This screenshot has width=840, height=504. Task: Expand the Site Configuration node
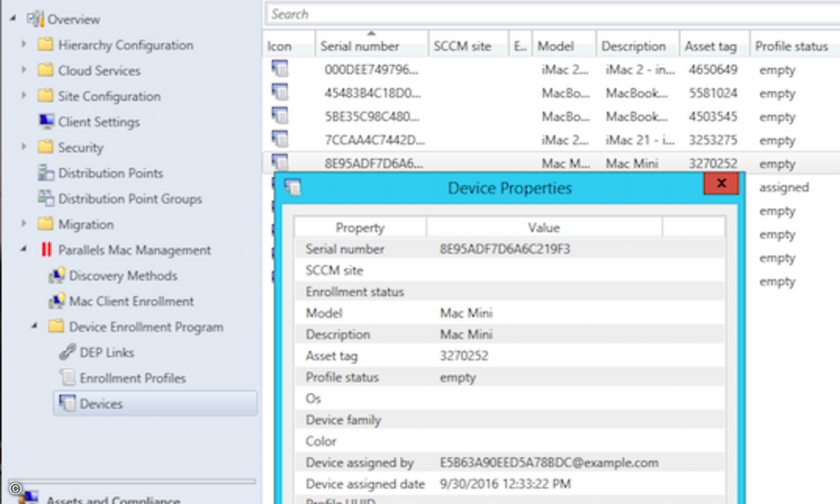24,96
